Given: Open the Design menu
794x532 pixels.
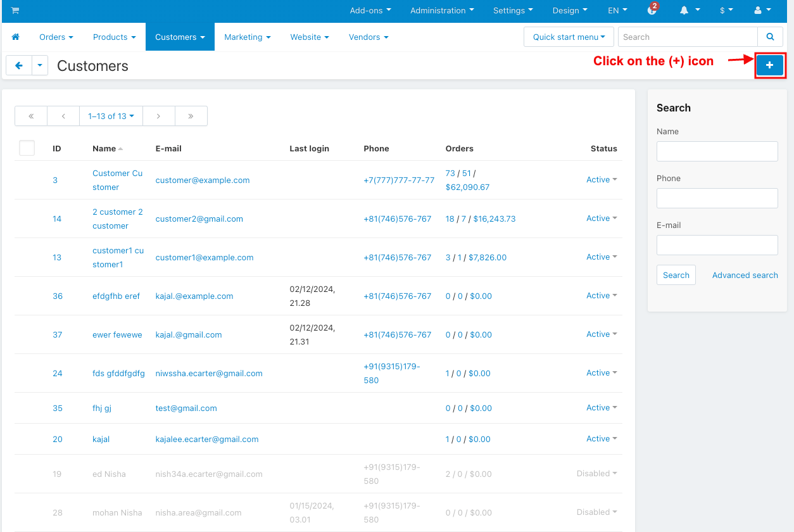Looking at the screenshot, I should click(570, 10).
